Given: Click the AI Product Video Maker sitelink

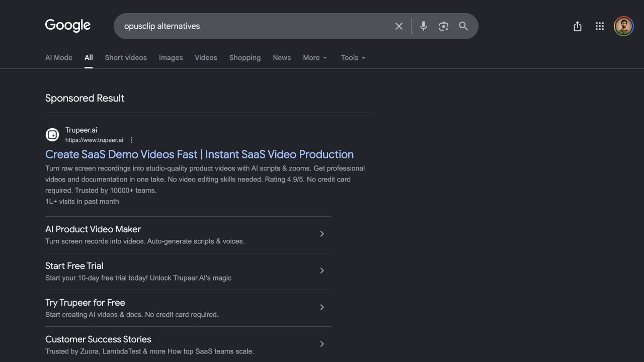Looking at the screenshot, I should tap(93, 229).
